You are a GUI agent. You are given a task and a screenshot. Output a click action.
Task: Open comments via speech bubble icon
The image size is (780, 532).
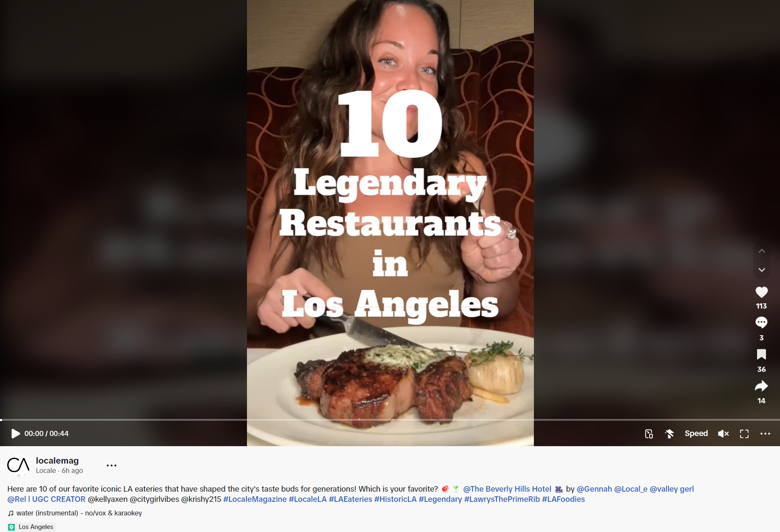pos(761,323)
